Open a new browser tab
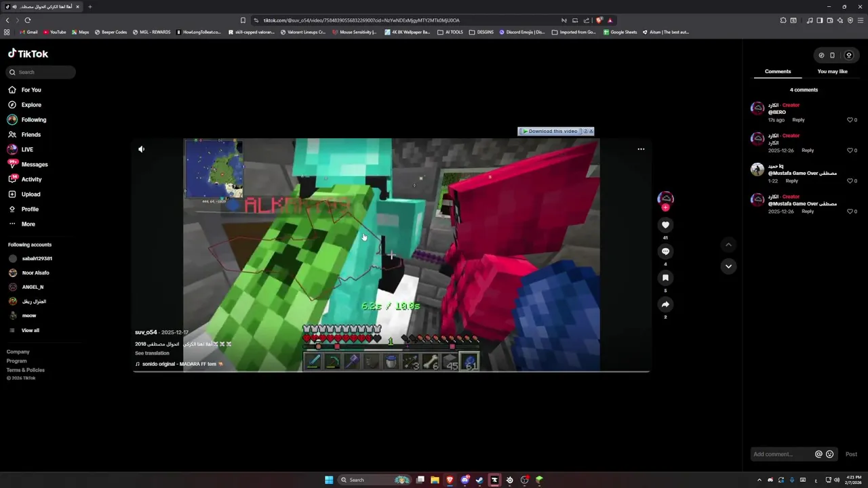 point(90,7)
